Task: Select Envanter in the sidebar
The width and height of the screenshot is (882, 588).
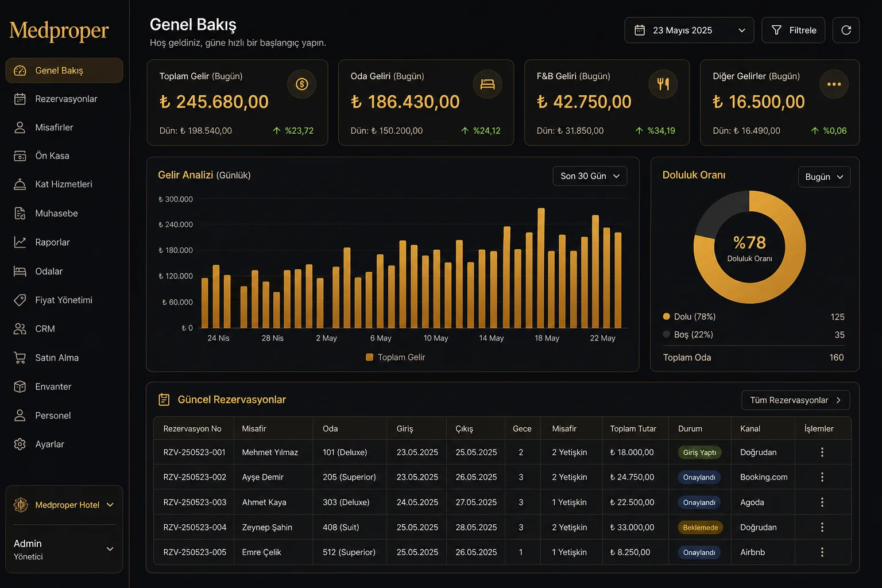Action: (64, 386)
